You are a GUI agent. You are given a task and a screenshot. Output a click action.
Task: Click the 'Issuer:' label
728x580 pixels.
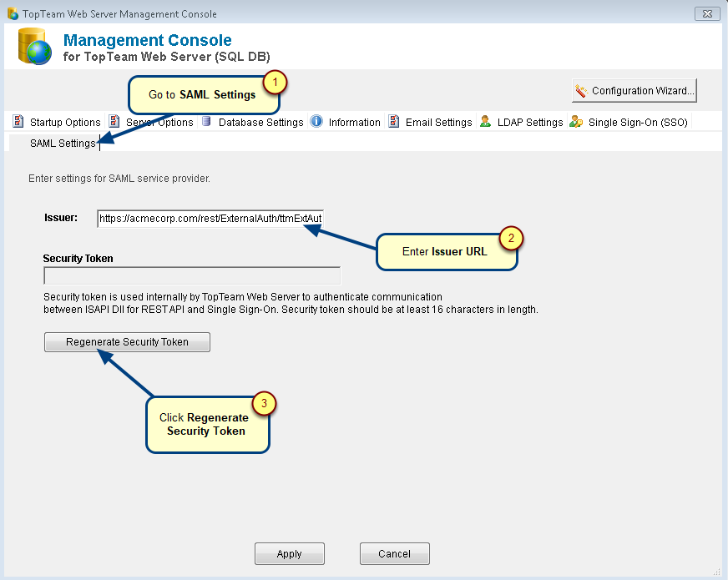tap(61, 218)
